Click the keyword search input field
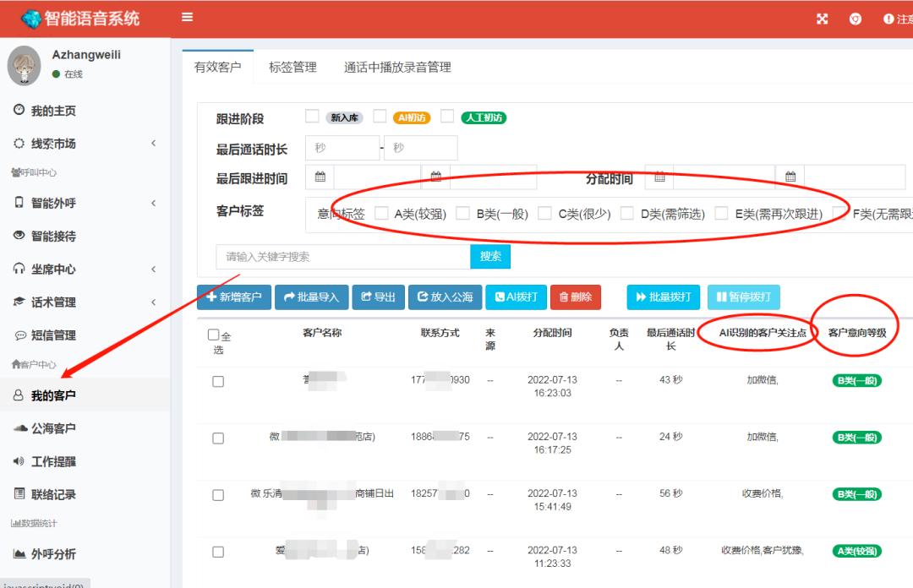The image size is (913, 588). pos(342,257)
